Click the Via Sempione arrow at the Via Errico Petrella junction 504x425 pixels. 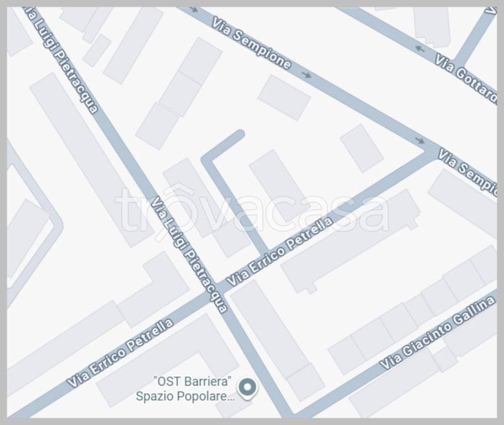(420, 140)
